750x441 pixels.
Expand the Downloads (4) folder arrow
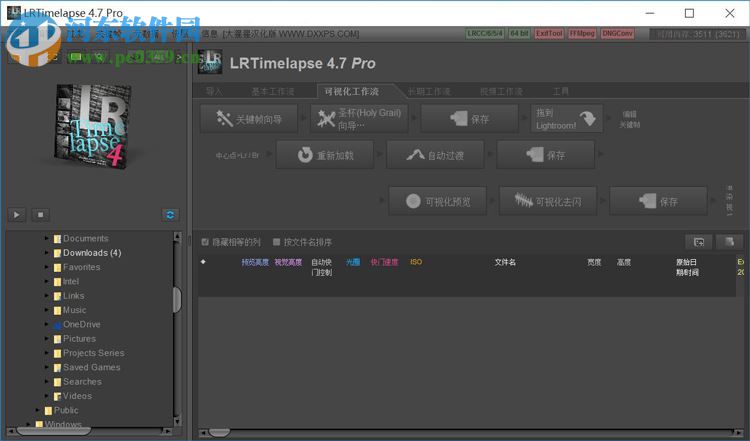click(46, 253)
